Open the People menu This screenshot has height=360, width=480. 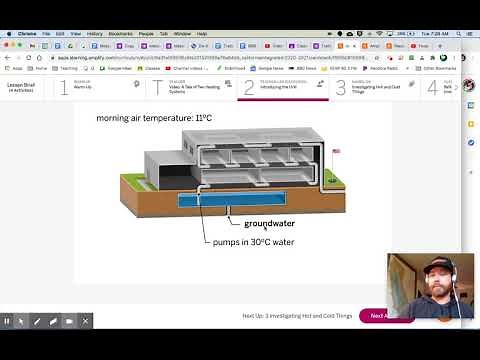146,34
